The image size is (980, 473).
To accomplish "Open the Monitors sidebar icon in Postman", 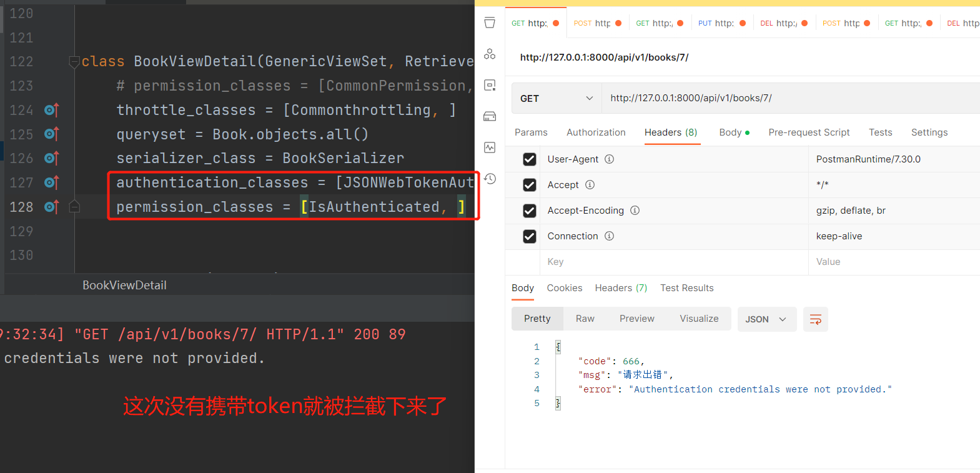I will tap(490, 147).
